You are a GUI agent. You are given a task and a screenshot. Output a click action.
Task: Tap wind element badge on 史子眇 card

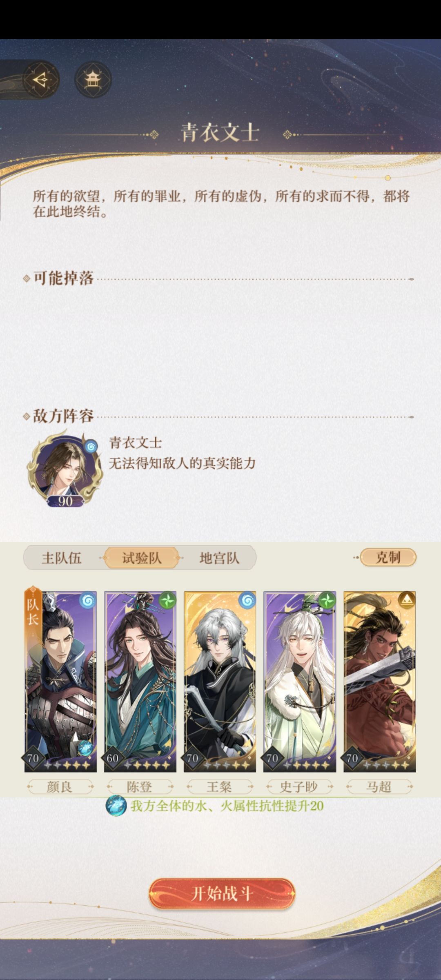click(327, 601)
